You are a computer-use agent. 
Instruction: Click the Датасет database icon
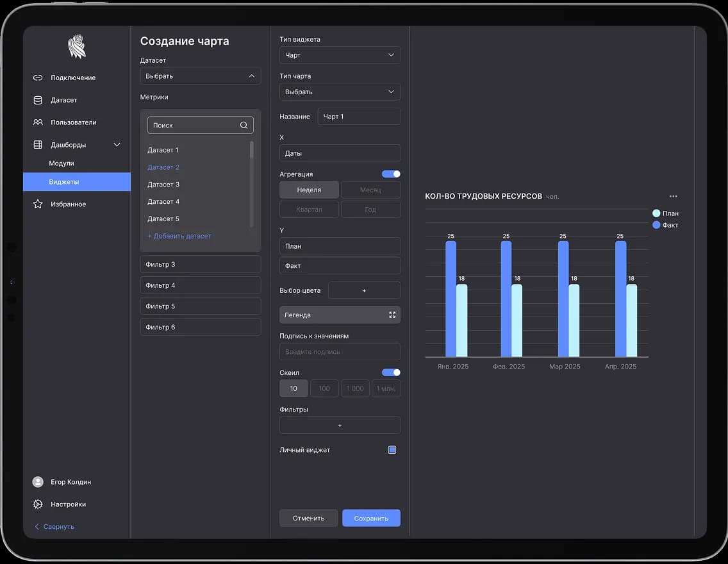coord(38,100)
